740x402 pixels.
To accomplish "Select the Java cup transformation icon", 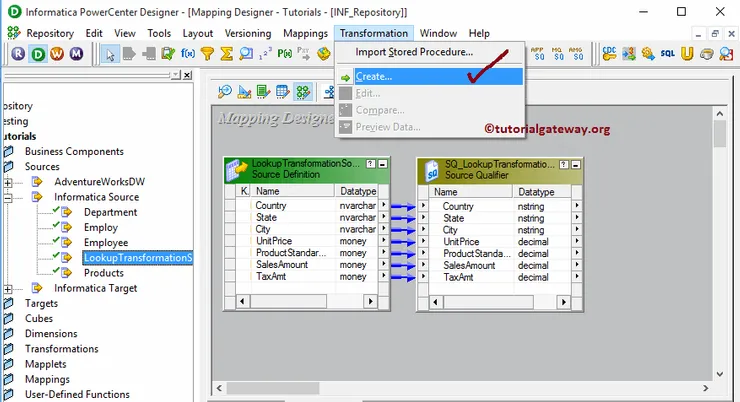I will point(706,54).
